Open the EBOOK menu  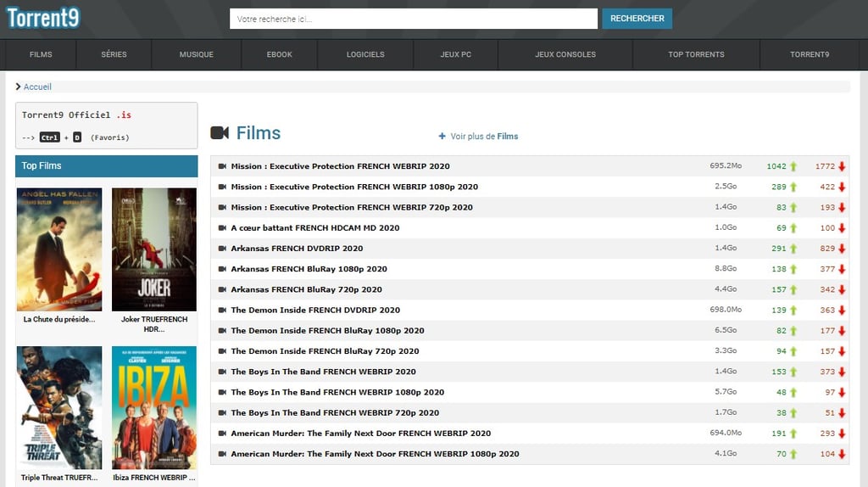pos(280,54)
